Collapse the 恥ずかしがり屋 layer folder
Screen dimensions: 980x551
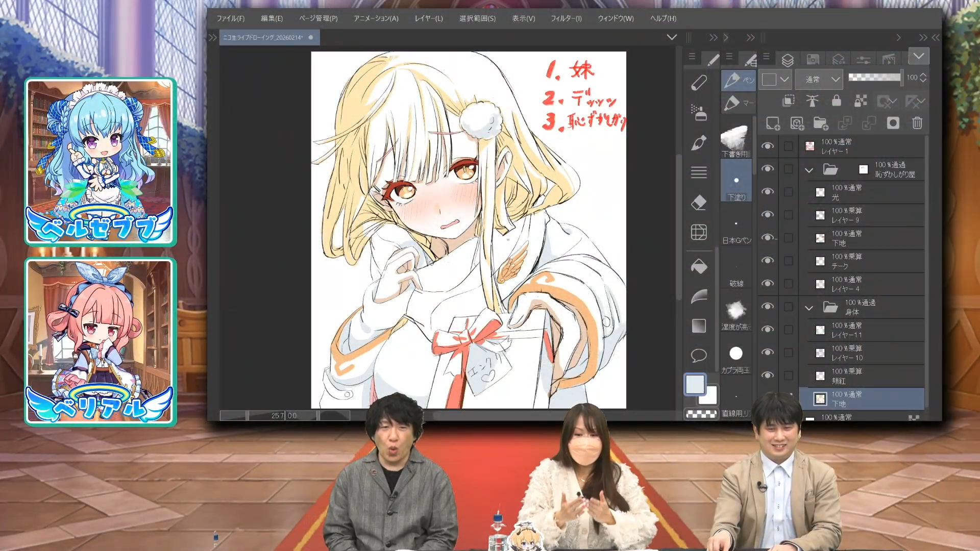click(809, 170)
